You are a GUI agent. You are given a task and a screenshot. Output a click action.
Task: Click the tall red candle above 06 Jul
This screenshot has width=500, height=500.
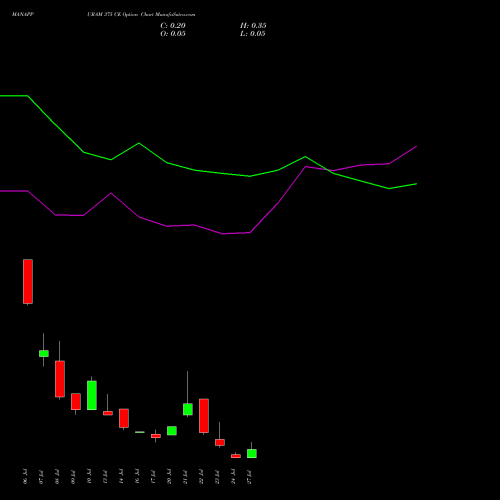(28, 282)
